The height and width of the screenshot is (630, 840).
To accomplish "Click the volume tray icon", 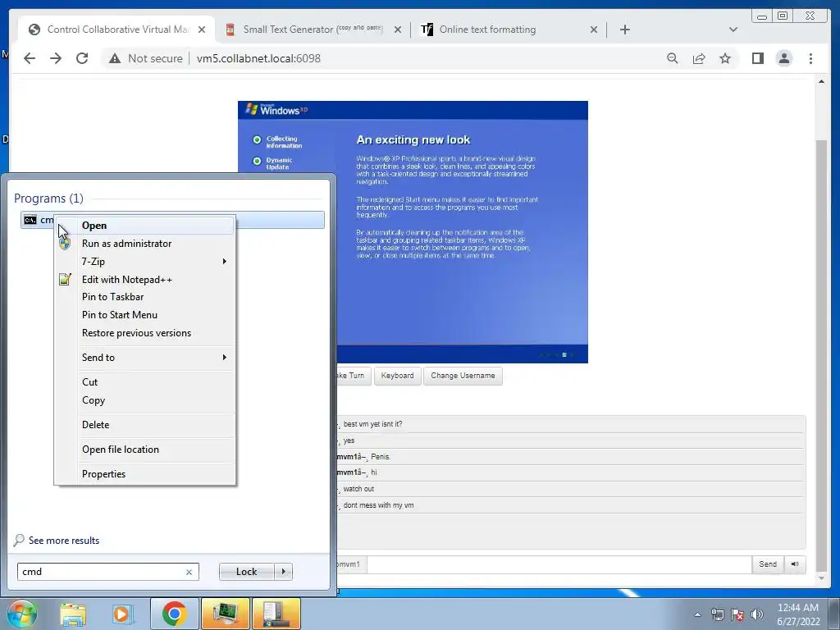I will 757,614.
